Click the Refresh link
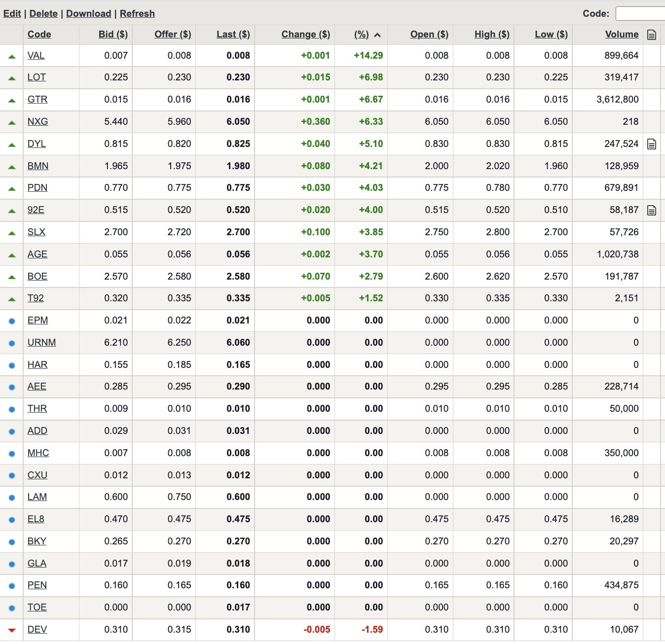Screen dimensions: 665x644 [137, 13]
